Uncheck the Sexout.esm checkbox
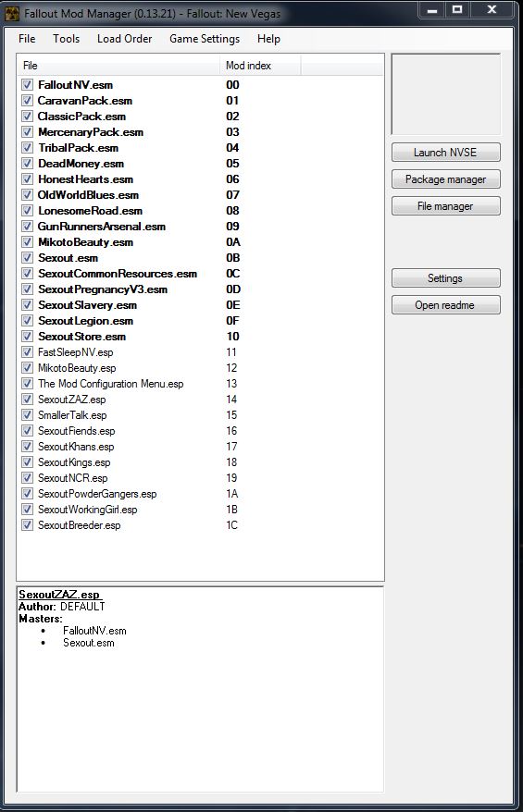Image resolution: width=523 pixels, height=812 pixels. tap(28, 258)
